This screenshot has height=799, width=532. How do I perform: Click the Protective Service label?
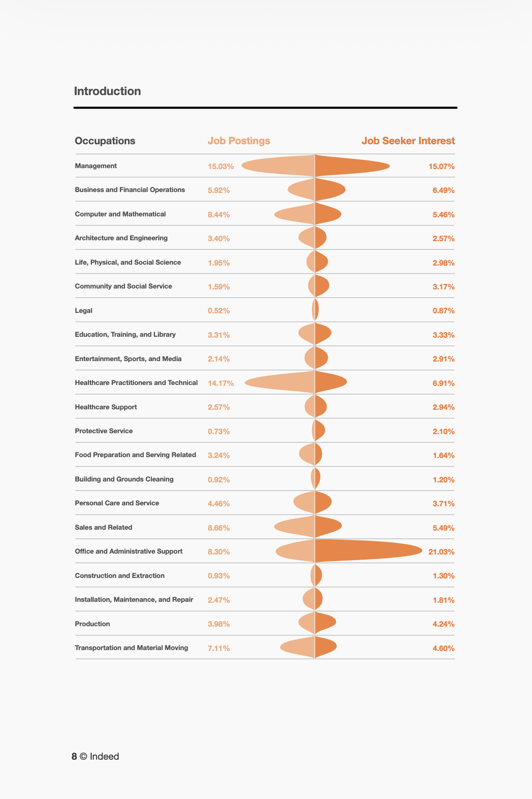click(x=104, y=431)
